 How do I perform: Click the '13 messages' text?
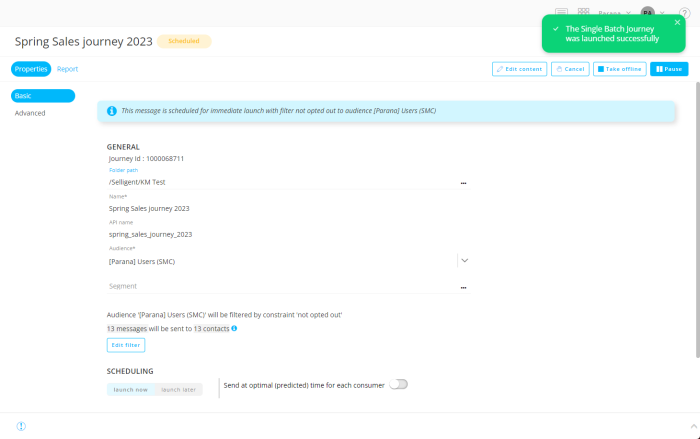point(127,329)
